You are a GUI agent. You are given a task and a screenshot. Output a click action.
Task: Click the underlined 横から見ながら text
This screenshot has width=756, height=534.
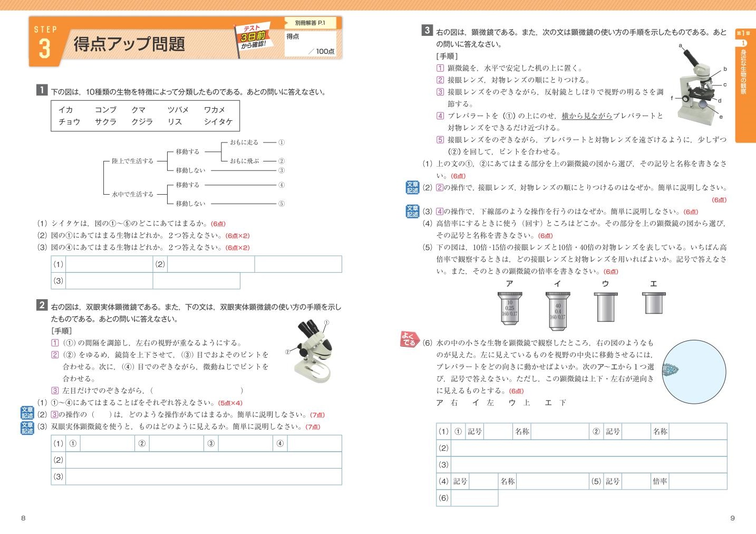[x=587, y=116]
